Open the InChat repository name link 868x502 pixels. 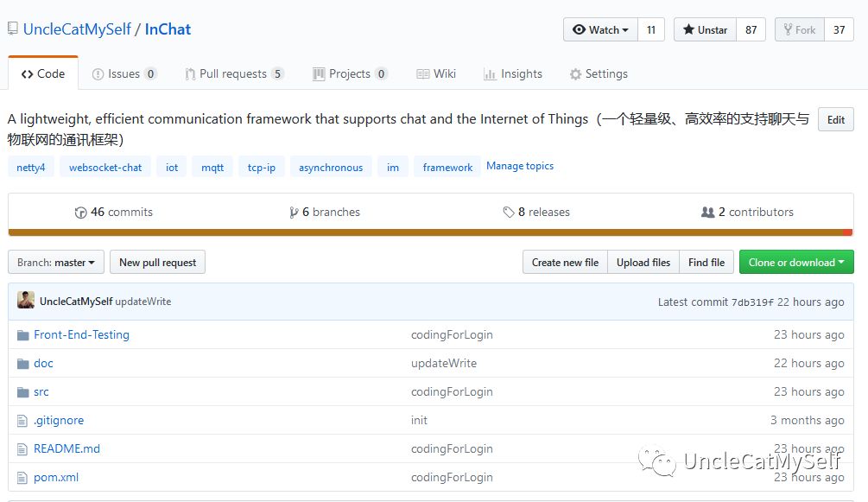click(x=168, y=29)
